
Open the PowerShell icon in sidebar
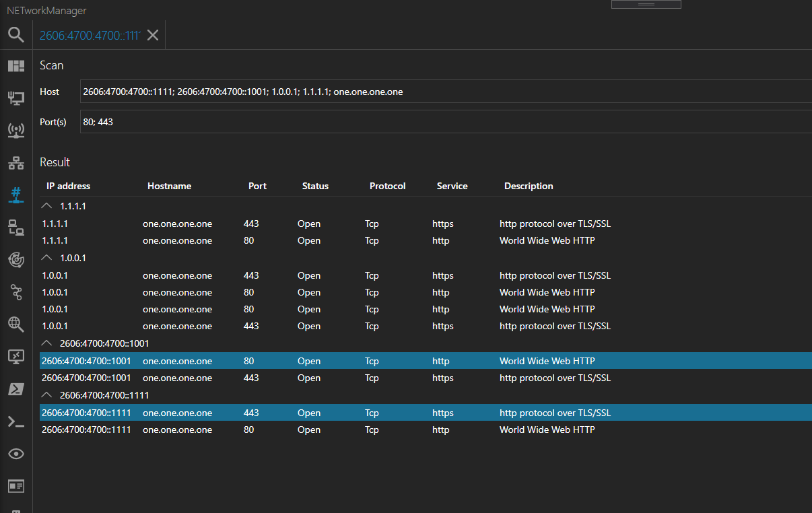tap(16, 389)
